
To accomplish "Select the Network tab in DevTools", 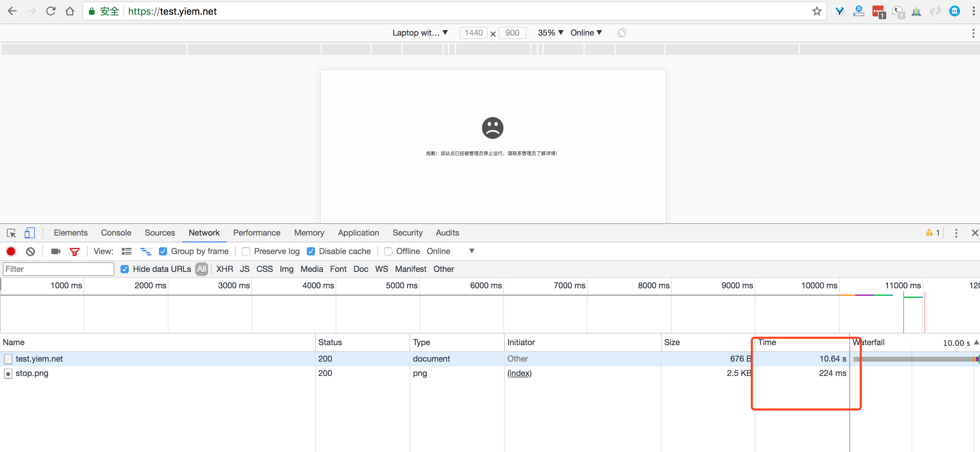I will [204, 233].
